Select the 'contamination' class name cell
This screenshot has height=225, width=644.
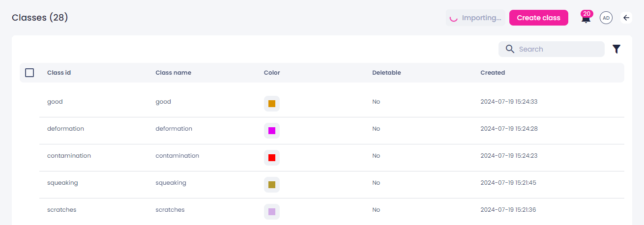(177, 156)
